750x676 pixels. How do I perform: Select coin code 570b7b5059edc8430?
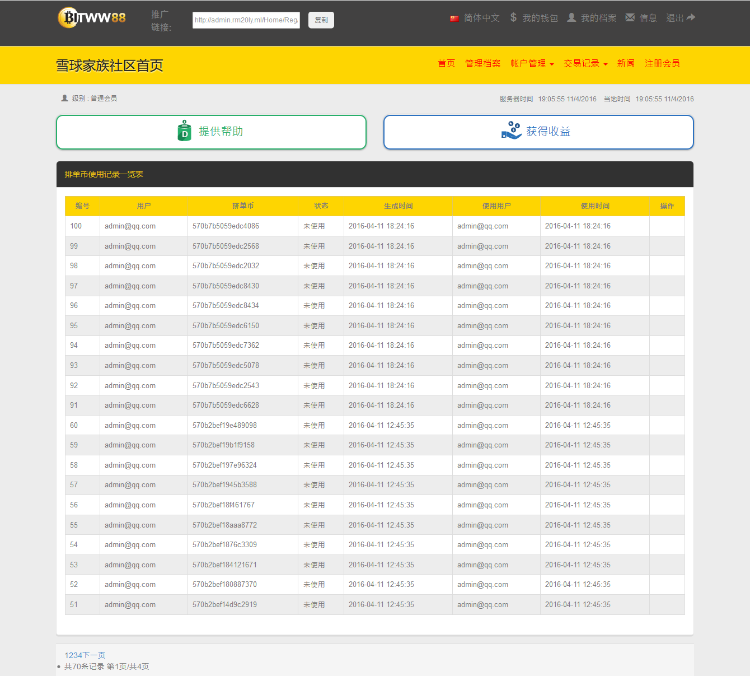226,286
